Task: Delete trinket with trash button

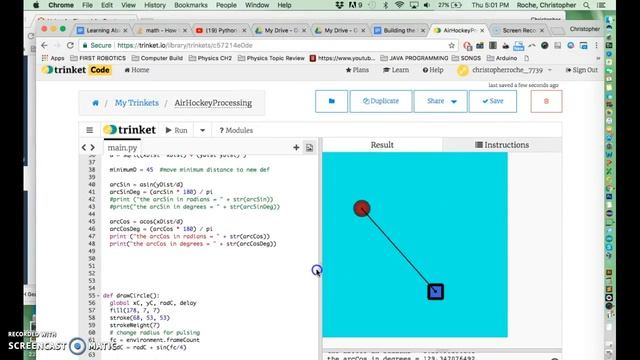Action: click(546, 101)
